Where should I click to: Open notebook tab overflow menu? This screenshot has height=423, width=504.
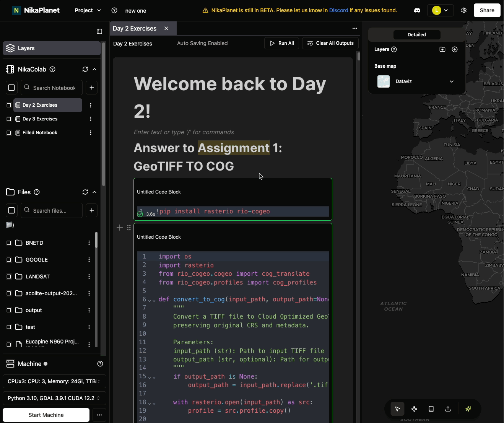tap(355, 28)
